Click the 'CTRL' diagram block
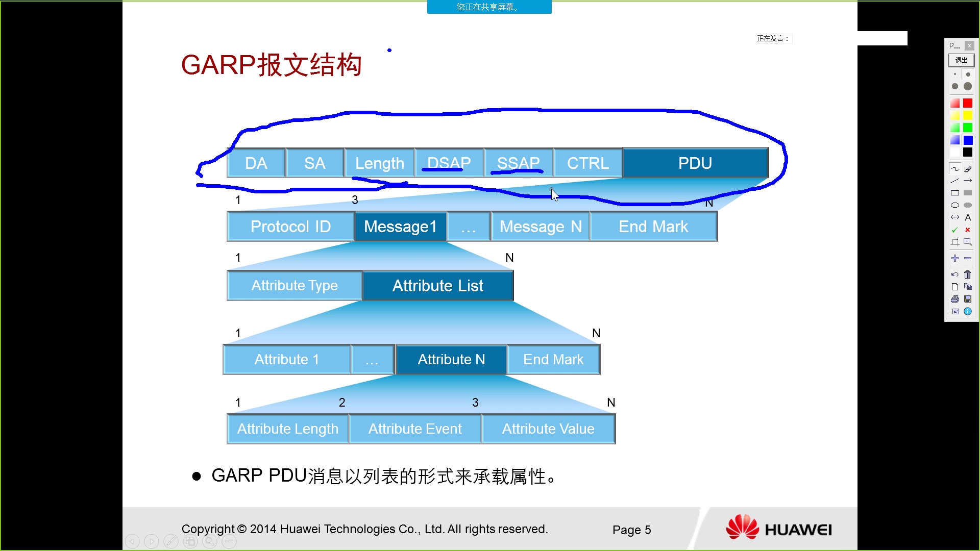 pos(588,163)
